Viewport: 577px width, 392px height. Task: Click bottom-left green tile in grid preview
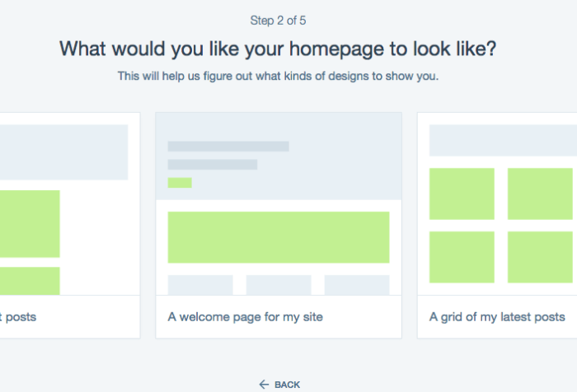[x=462, y=257]
